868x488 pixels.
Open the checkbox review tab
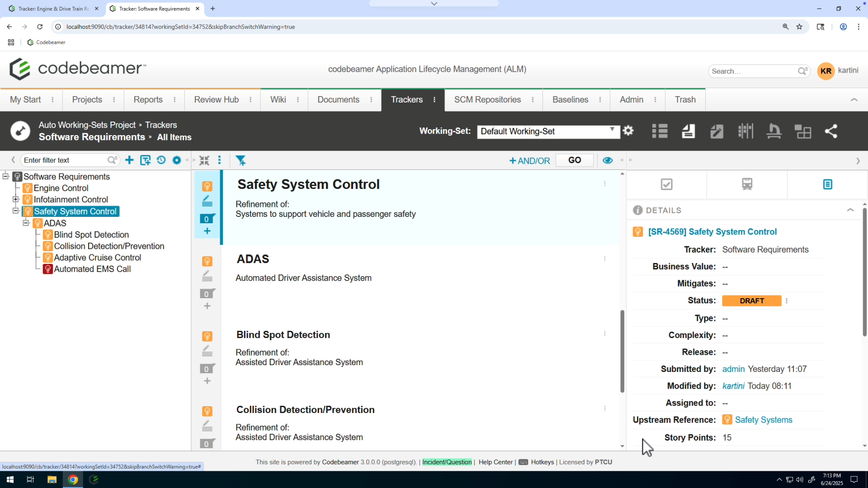[x=666, y=184]
